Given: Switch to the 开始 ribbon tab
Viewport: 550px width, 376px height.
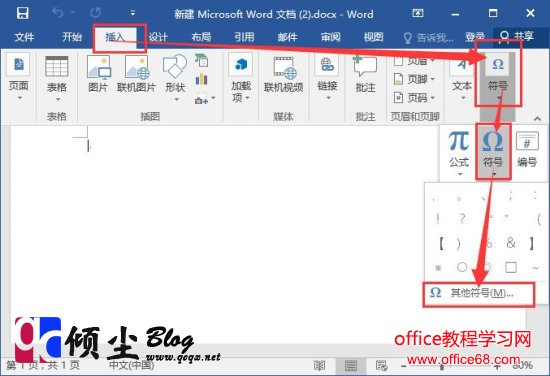Looking at the screenshot, I should pos(72,37).
